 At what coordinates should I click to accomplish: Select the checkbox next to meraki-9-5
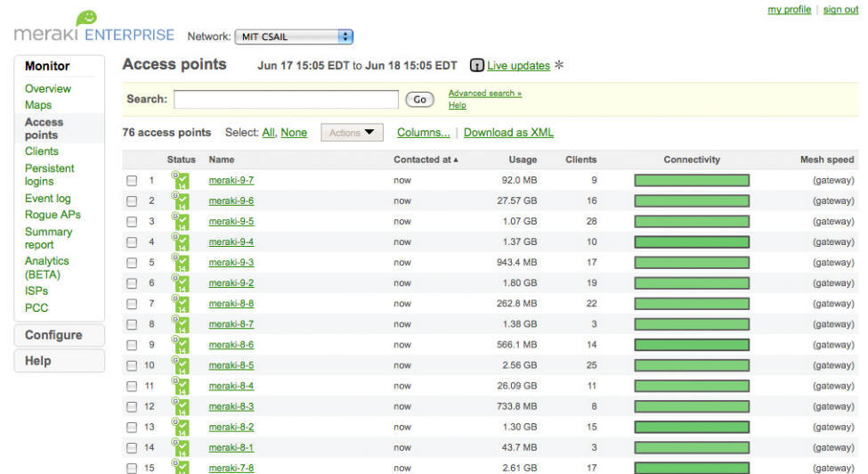(x=132, y=222)
